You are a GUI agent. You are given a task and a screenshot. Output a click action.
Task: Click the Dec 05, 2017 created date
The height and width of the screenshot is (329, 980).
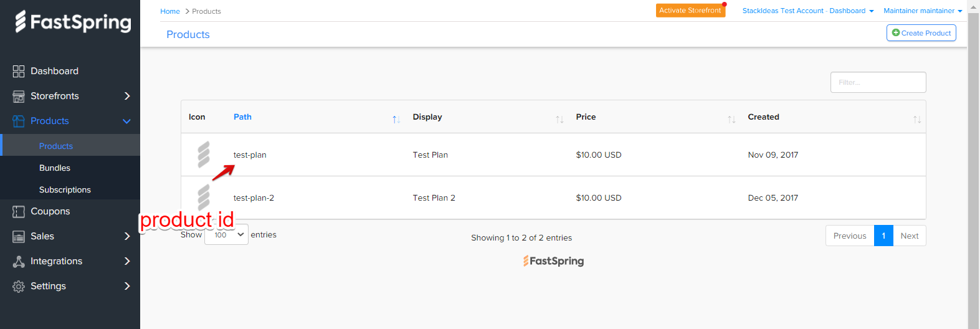click(773, 198)
